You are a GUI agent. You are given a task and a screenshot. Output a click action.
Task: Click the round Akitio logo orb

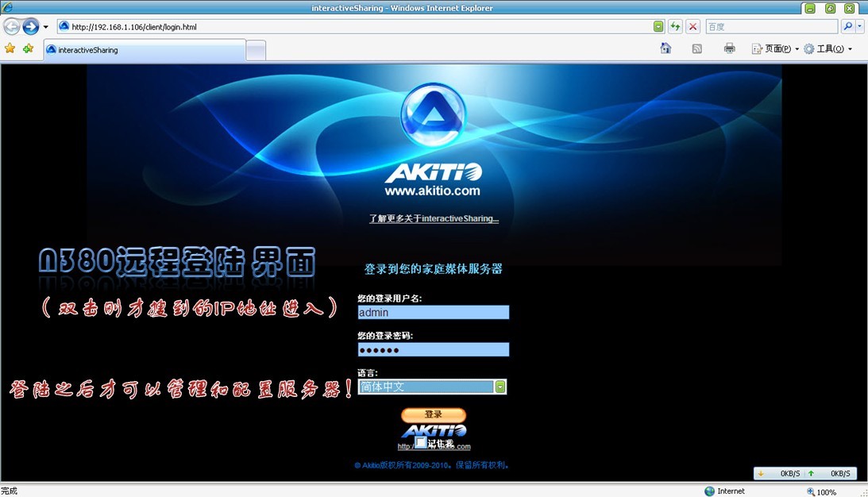coord(434,115)
